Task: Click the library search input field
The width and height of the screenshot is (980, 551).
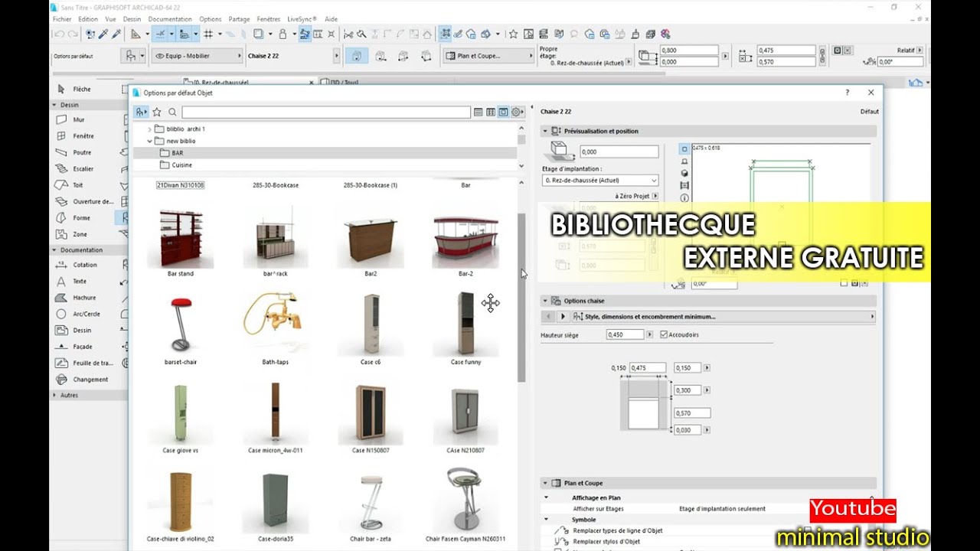Action: point(325,112)
